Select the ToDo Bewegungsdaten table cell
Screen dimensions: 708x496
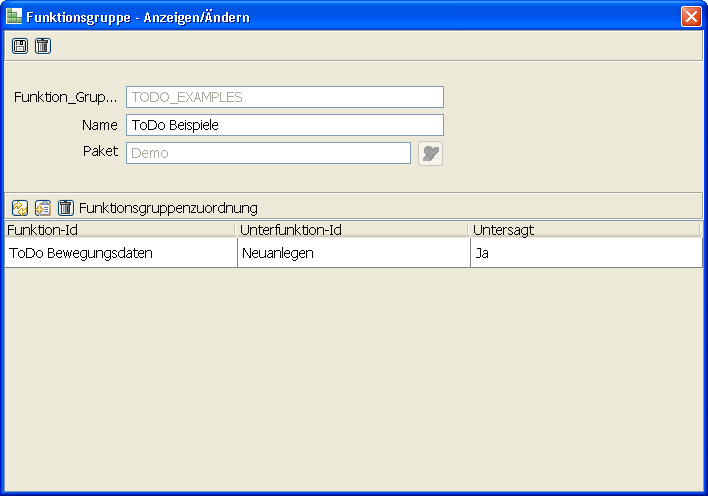point(118,253)
